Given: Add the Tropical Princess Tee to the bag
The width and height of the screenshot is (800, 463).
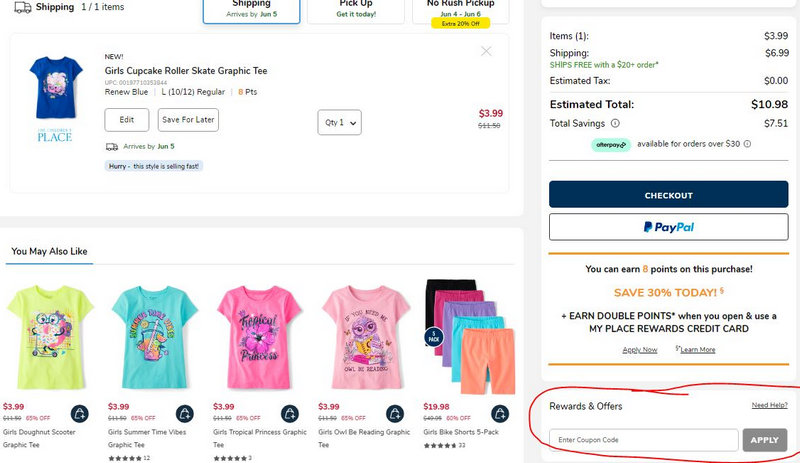Looking at the screenshot, I should [x=289, y=413].
